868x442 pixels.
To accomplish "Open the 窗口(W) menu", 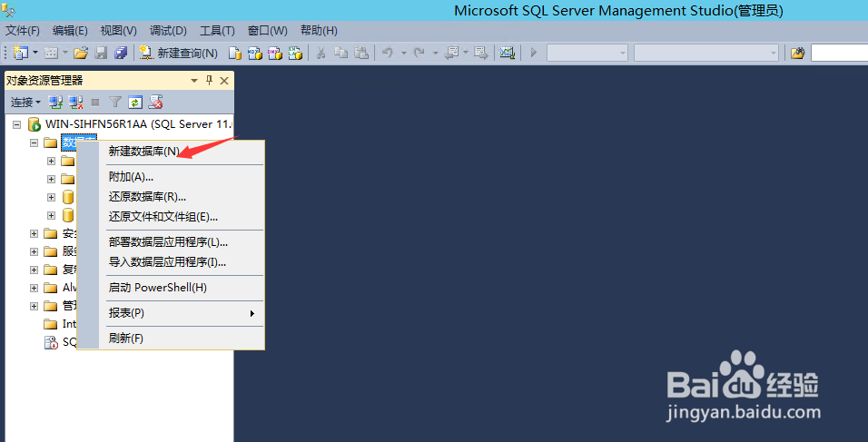I will pos(267,31).
